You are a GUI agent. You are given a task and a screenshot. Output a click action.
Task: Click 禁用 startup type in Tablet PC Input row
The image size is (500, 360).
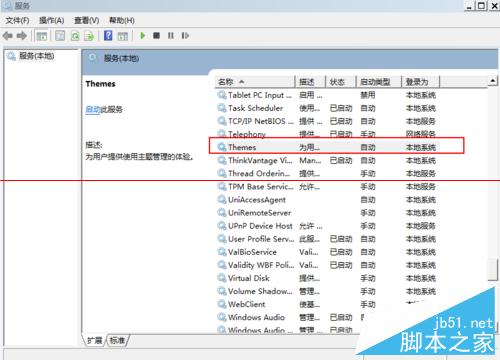[x=368, y=95]
